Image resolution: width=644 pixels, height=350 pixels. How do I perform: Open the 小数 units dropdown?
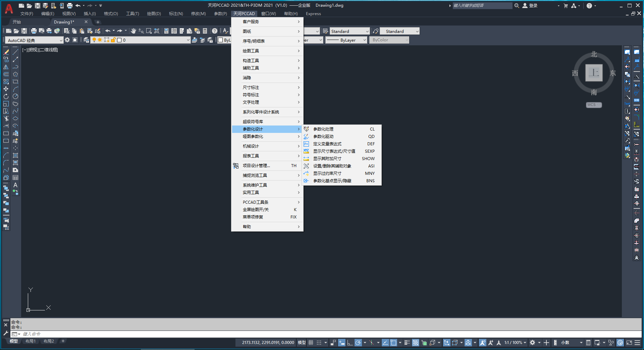click(572, 343)
